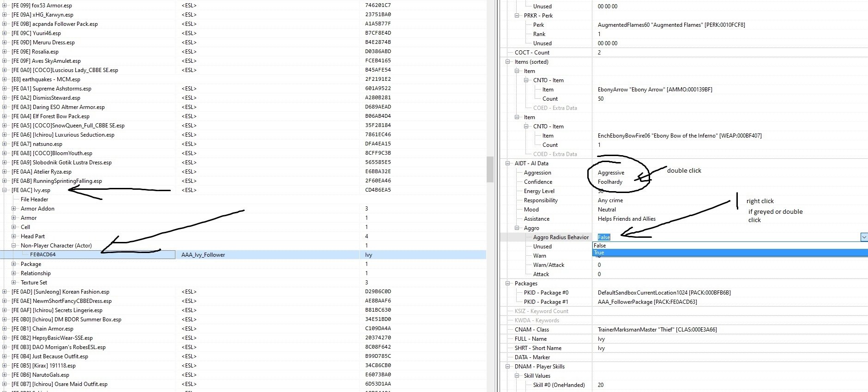Click the Responsibility value 'Any crime'
This screenshot has width=868, height=392.
[x=610, y=200]
